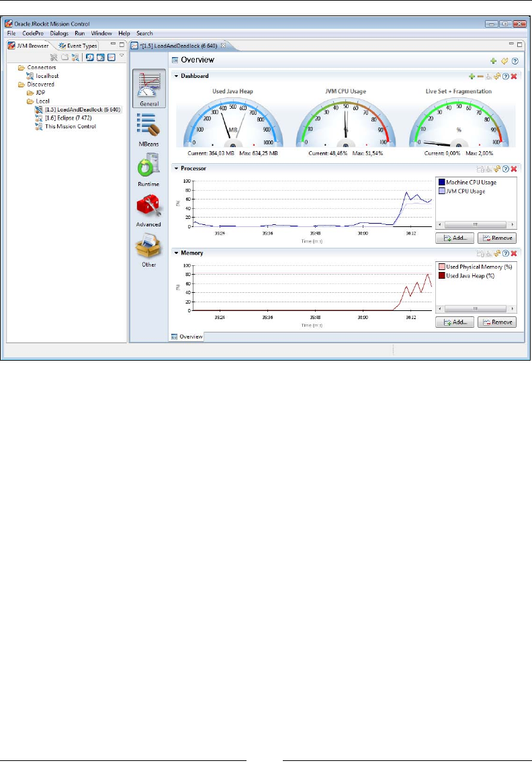The height and width of the screenshot is (767, 532).
Task: Open the MBeans tab group
Action: (x=148, y=130)
